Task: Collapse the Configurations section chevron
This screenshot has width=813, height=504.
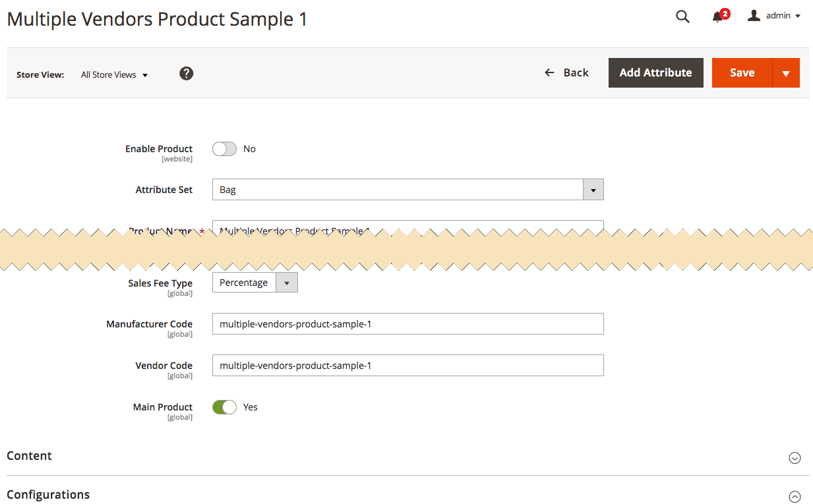Action: [x=795, y=497]
